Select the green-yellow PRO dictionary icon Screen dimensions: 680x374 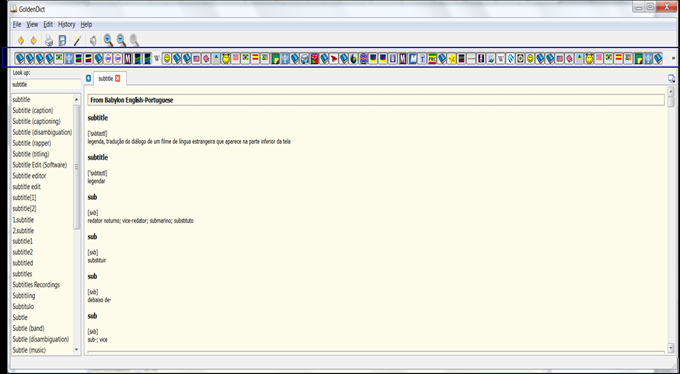432,58
